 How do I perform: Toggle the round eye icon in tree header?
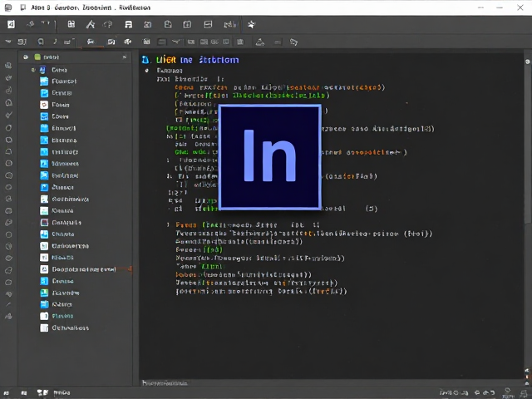coord(26,57)
